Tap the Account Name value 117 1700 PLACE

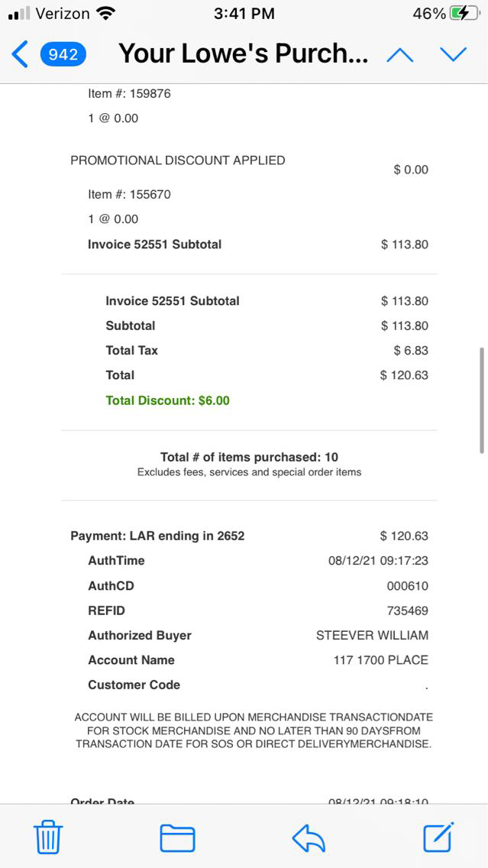380,660
